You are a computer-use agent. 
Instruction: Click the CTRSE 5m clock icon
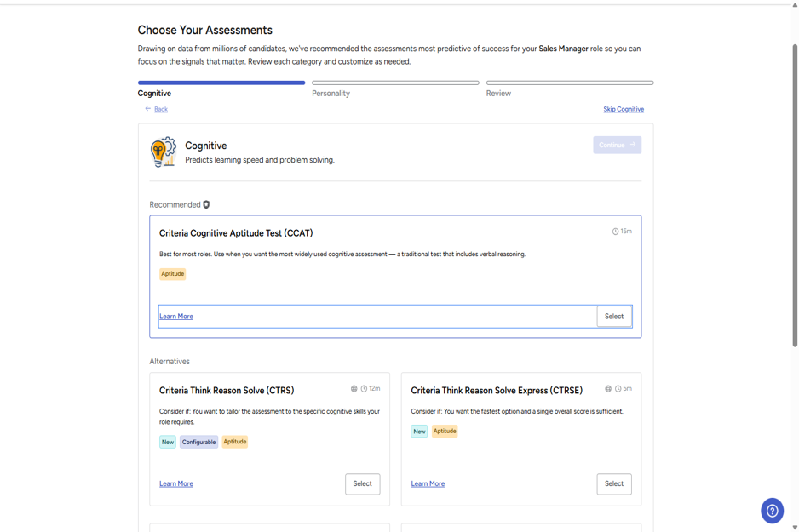618,389
